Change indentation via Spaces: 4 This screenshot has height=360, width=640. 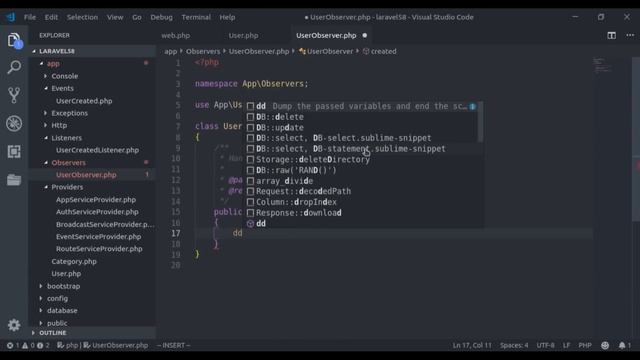coord(514,345)
